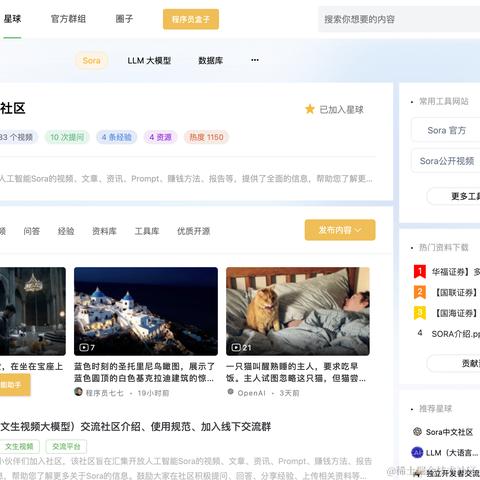The height and width of the screenshot is (480, 480).
Task: Click the 交流平台 tag
Action: coord(66,446)
